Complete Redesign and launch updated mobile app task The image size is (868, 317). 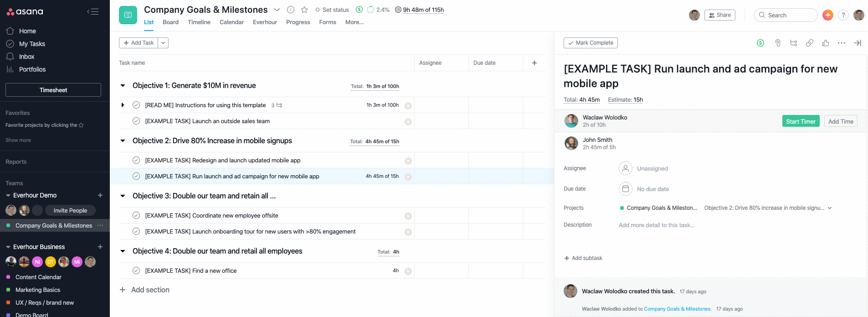pyautogui.click(x=136, y=160)
